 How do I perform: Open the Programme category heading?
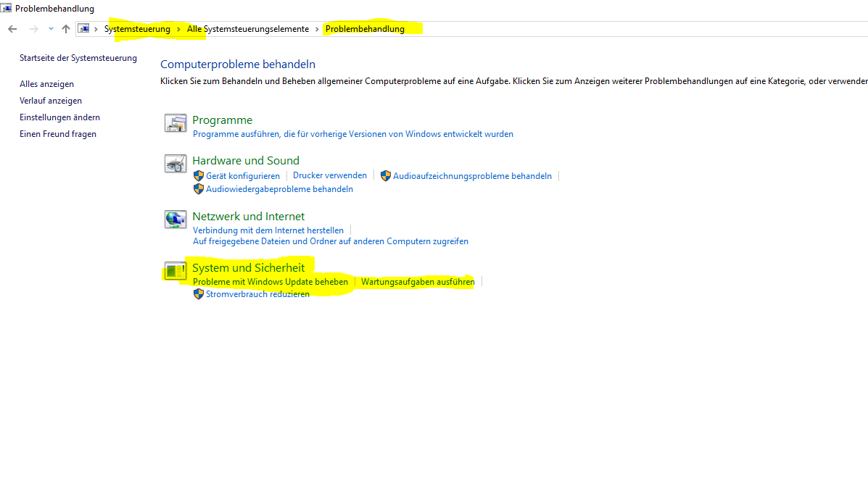click(222, 120)
